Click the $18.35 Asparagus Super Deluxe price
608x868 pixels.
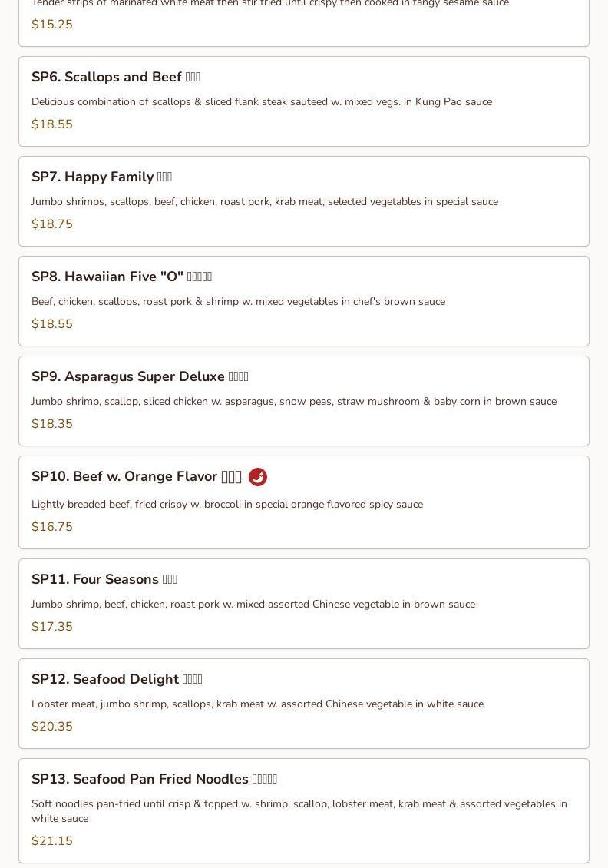pos(52,424)
